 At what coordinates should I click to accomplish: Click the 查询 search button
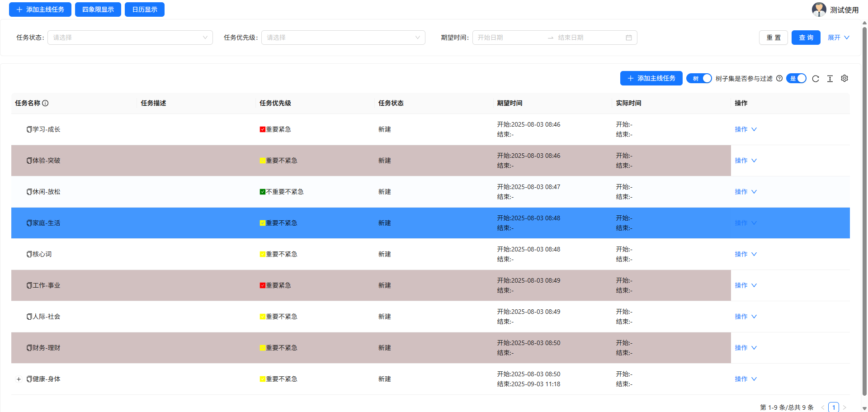click(806, 38)
